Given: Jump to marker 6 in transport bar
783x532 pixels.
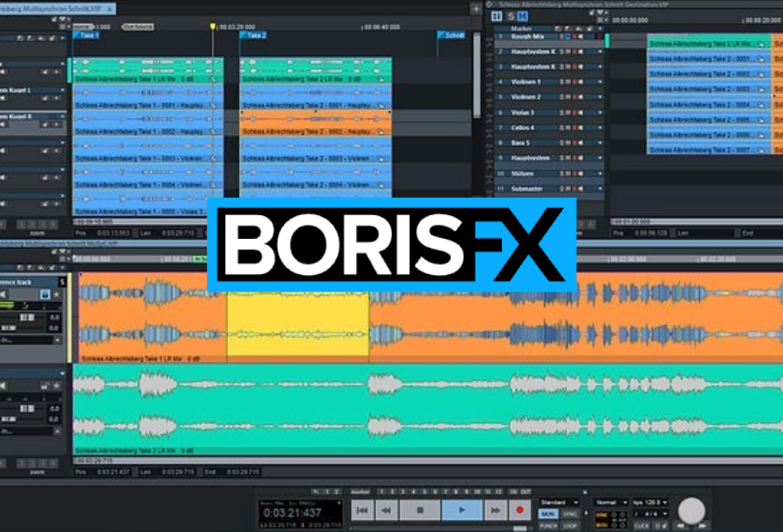Looking at the screenshot, I should click(435, 492).
